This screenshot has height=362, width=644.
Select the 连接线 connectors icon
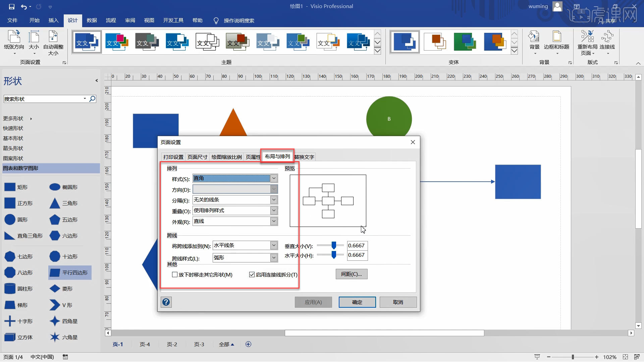click(x=608, y=41)
